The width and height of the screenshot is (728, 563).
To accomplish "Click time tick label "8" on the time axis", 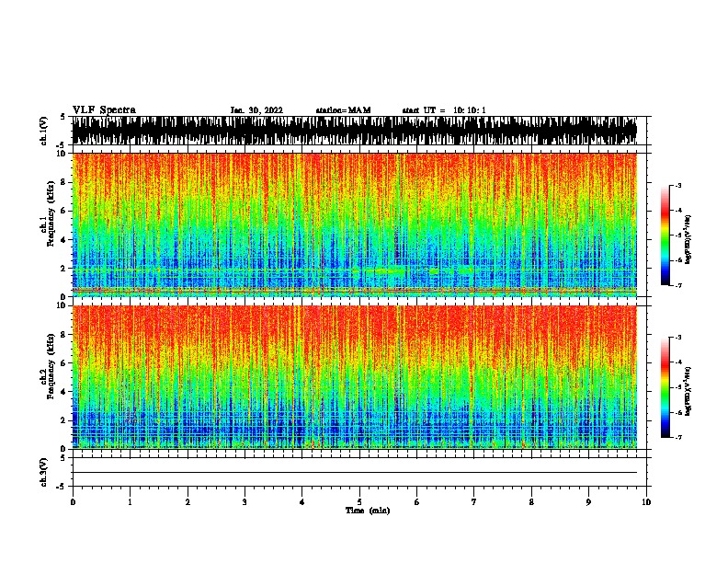I will 531,502.
